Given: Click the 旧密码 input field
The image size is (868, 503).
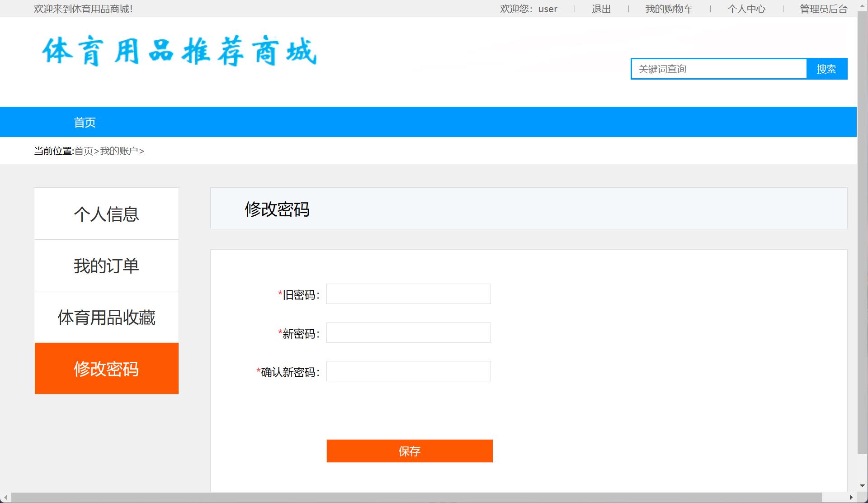Looking at the screenshot, I should [x=407, y=294].
